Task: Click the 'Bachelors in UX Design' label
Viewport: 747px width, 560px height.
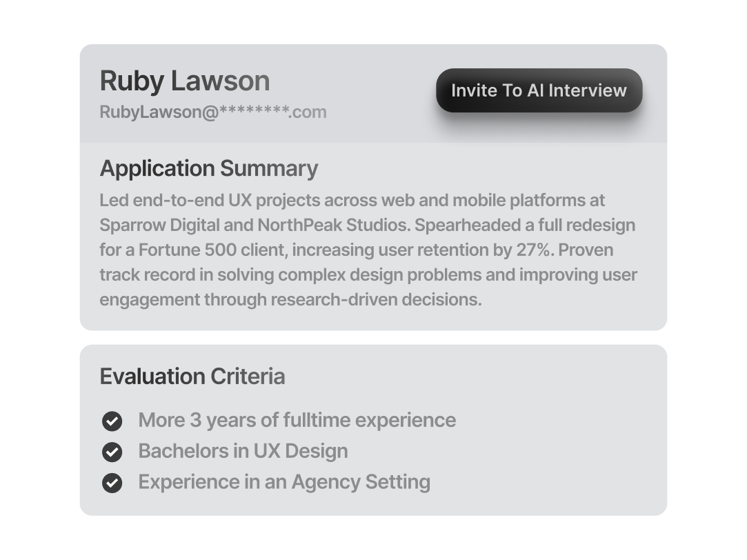Action: click(x=243, y=451)
